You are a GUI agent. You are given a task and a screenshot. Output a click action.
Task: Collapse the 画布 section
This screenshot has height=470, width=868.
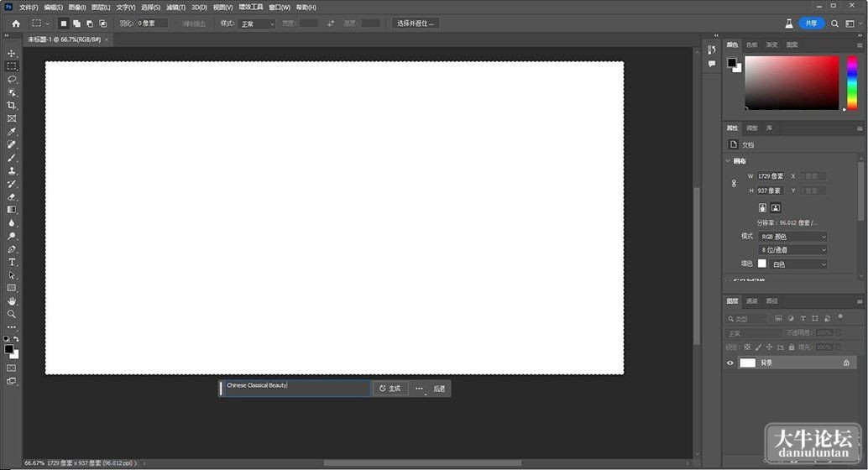728,161
